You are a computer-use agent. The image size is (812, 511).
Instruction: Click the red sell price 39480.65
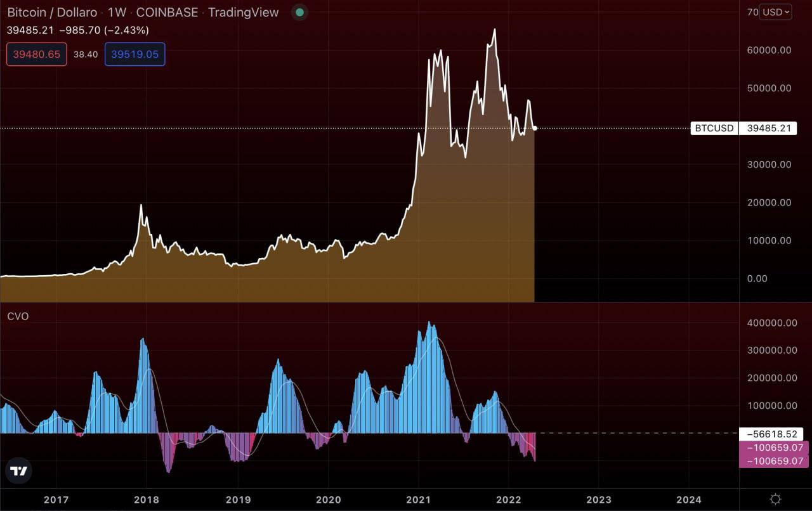(x=37, y=55)
